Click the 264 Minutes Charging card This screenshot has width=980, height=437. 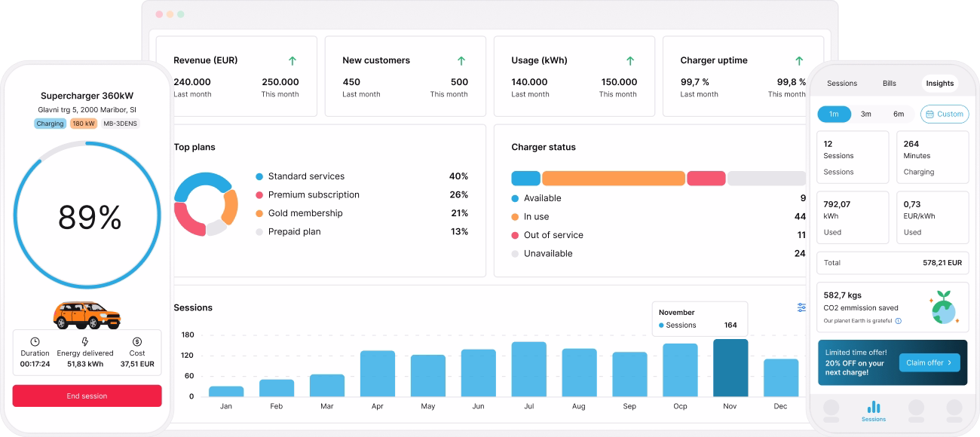pyautogui.click(x=933, y=157)
